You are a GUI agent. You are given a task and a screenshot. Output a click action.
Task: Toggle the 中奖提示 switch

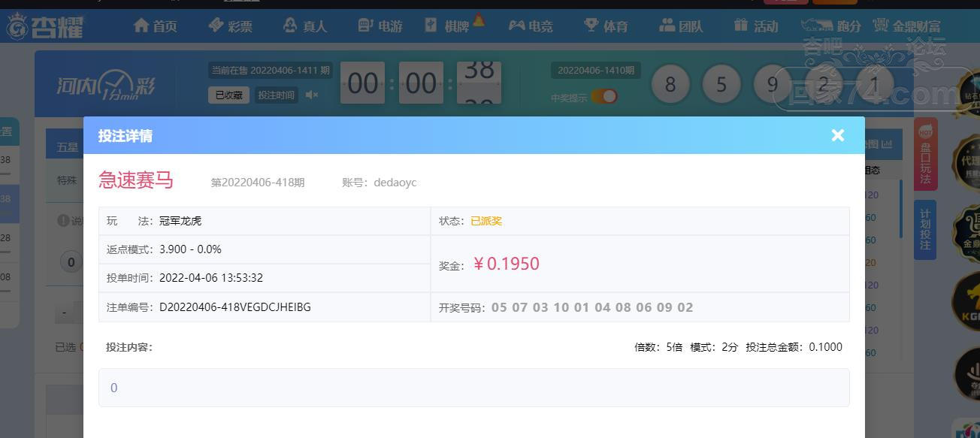point(604,96)
